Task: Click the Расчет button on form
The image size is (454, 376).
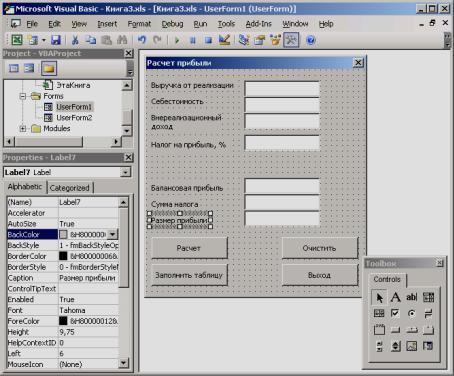Action: pos(189,248)
